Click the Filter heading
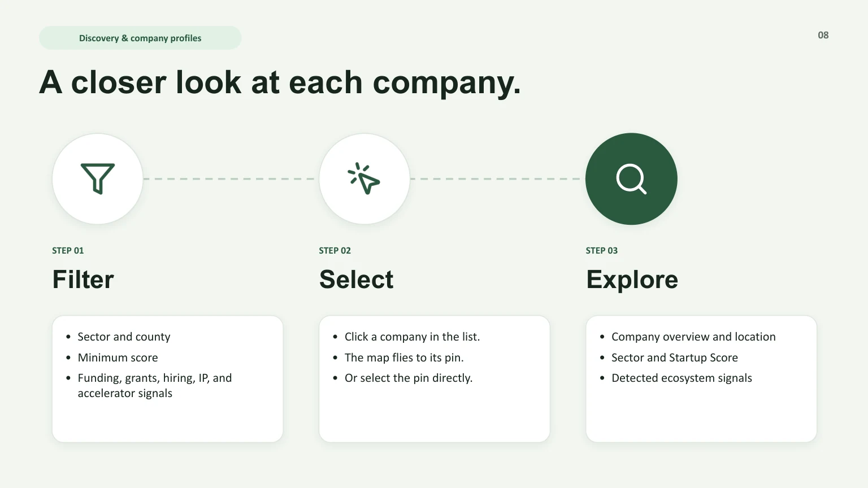The image size is (868, 488). (x=83, y=280)
